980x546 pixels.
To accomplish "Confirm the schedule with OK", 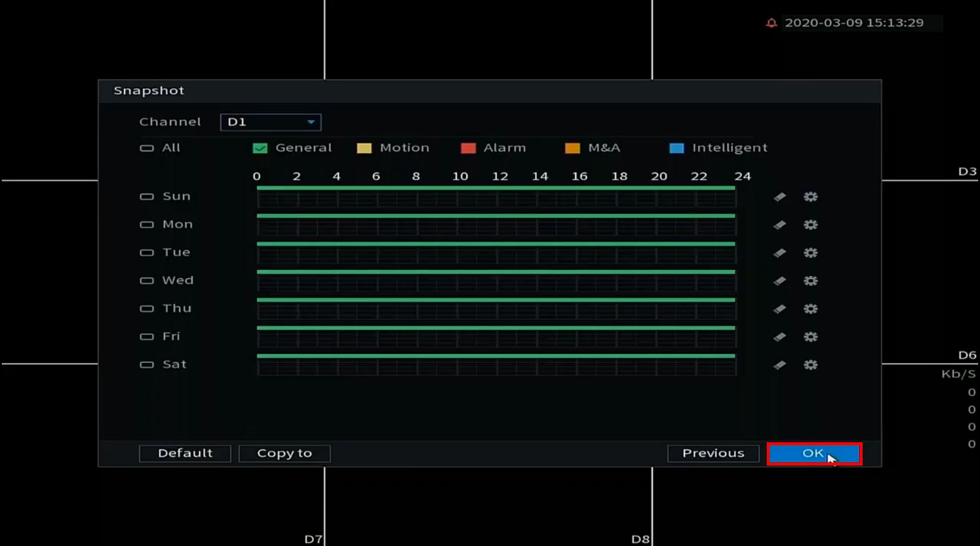I will point(814,454).
